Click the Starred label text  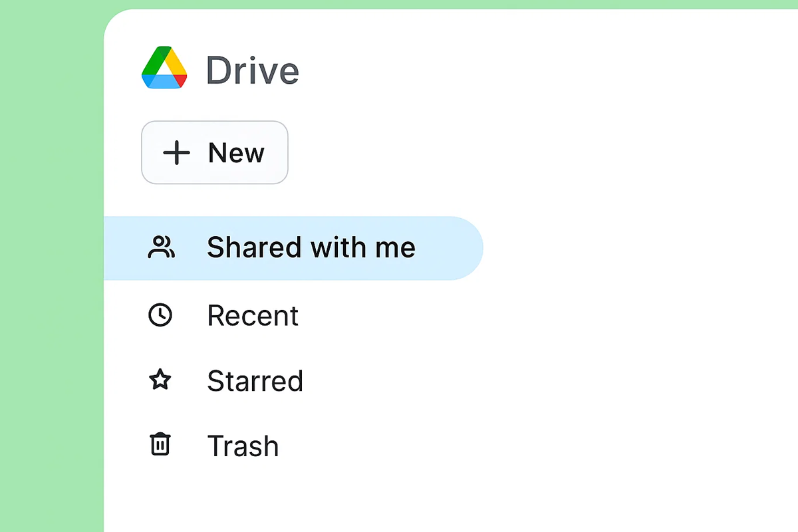tap(255, 380)
